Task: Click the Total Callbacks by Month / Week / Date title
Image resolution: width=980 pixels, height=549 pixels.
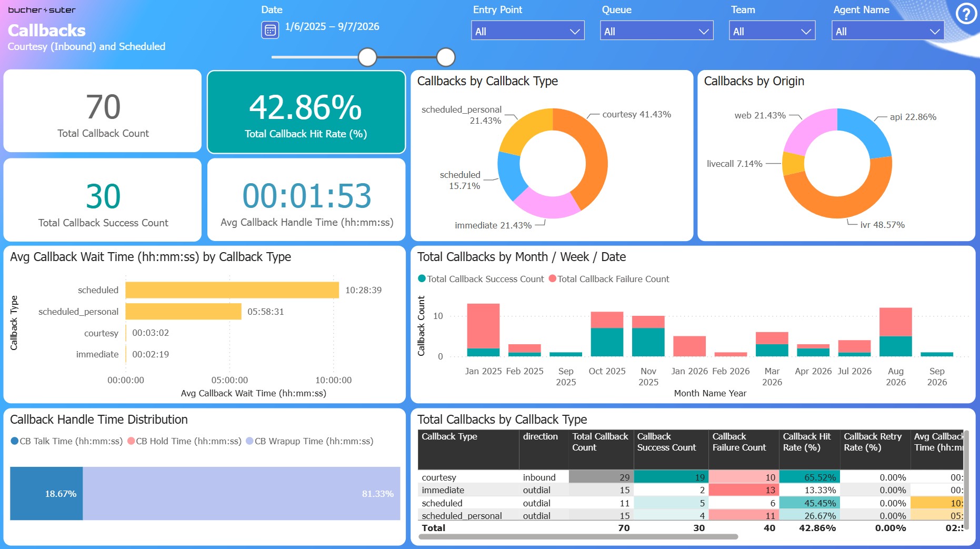Action: coord(521,257)
